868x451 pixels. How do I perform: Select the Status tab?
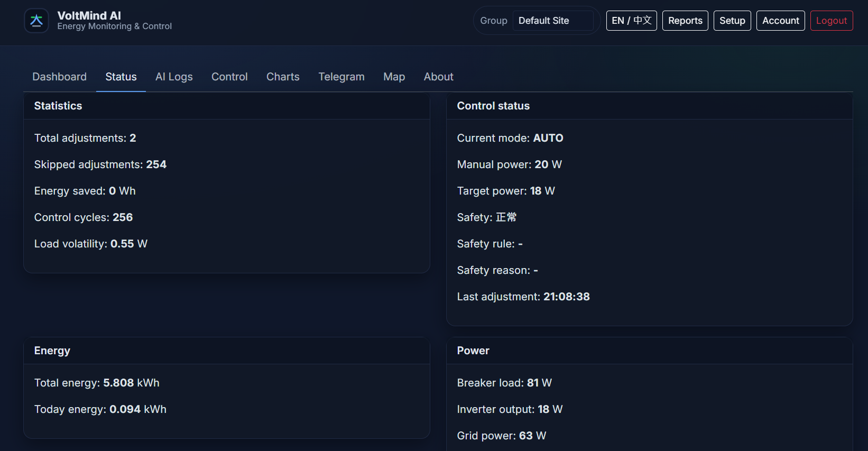coord(121,77)
